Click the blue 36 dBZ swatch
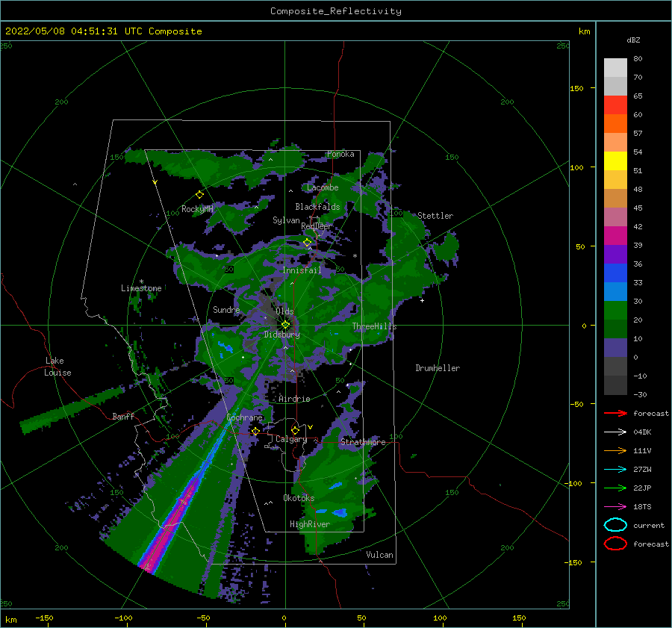The width and height of the screenshot is (672, 628). [x=615, y=273]
